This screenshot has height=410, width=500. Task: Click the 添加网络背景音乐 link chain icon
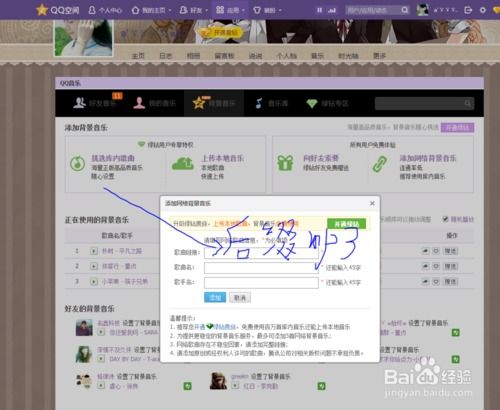tap(380, 164)
